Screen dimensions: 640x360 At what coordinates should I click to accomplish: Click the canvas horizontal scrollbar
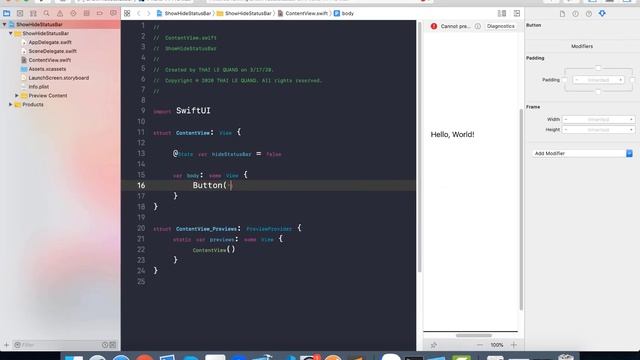(x=473, y=336)
